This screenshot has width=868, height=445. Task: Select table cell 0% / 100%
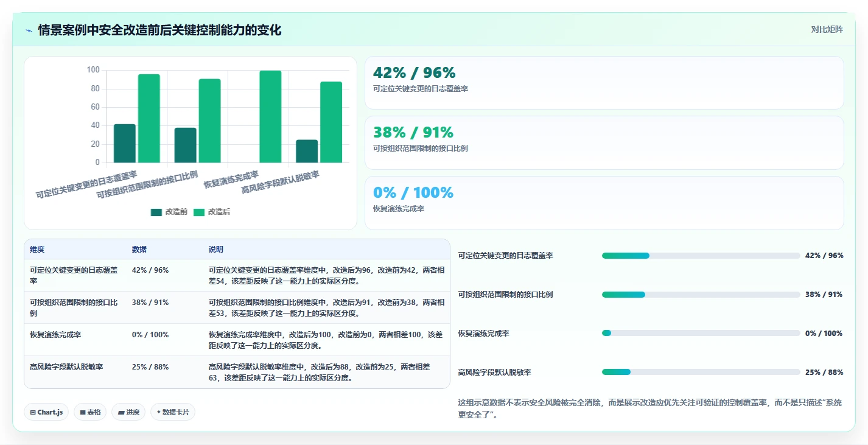click(x=150, y=335)
